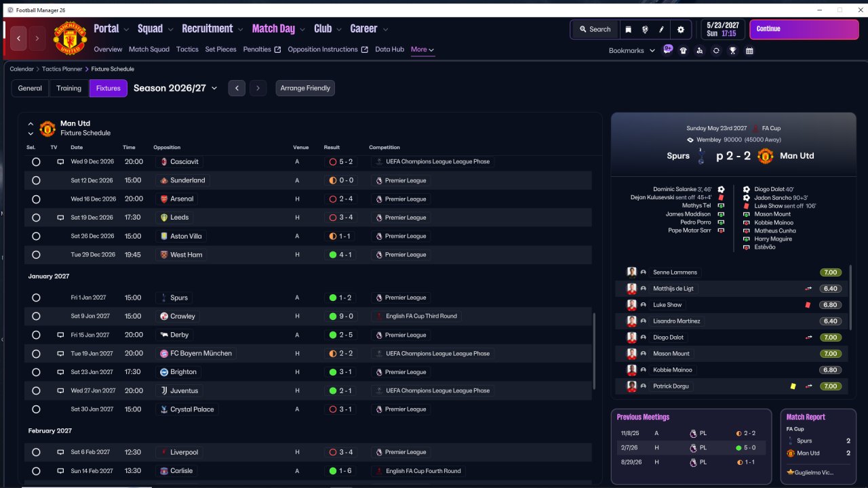Click the back navigation arrow
The image size is (868, 488).
click(19, 39)
